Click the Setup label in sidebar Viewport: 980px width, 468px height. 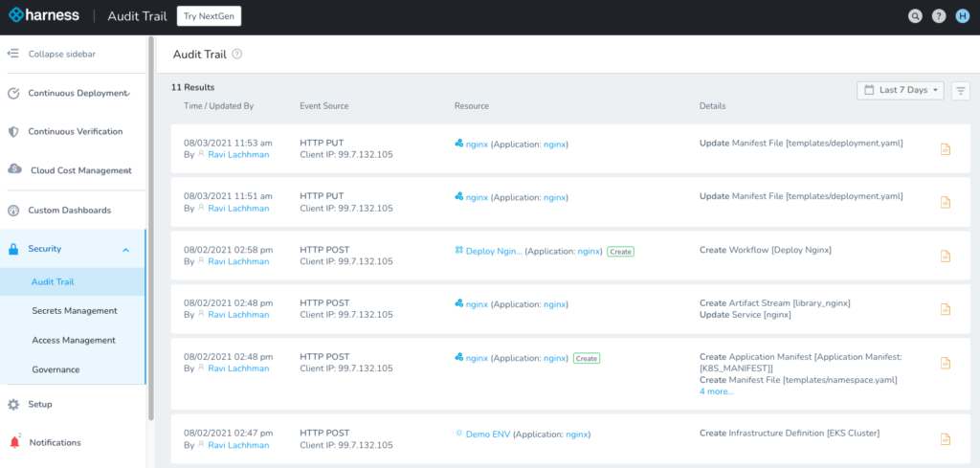40,404
